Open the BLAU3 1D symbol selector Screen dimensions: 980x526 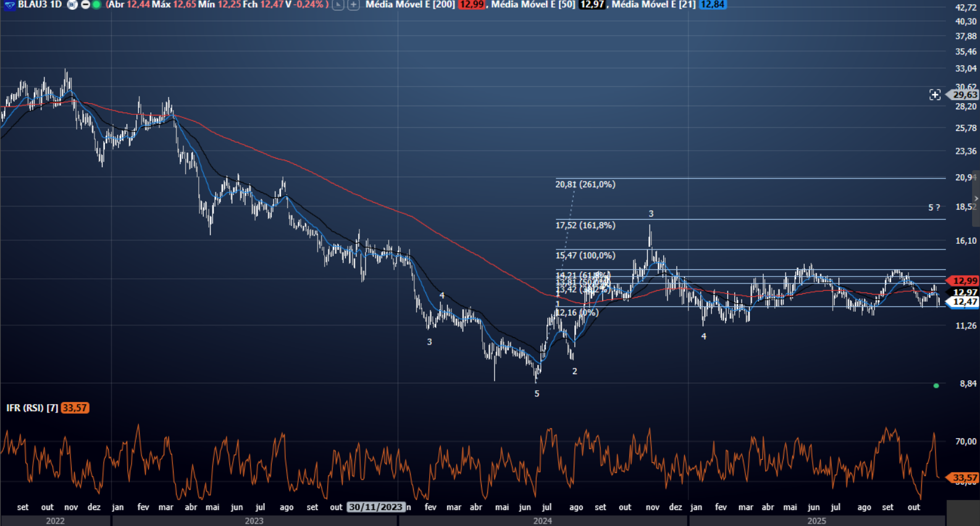pyautogui.click(x=40, y=4)
